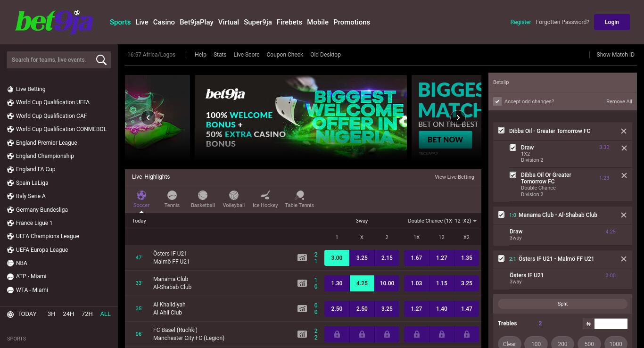Click the Trebles stake input field
Viewport: 644px width, 348px height.
611,323
